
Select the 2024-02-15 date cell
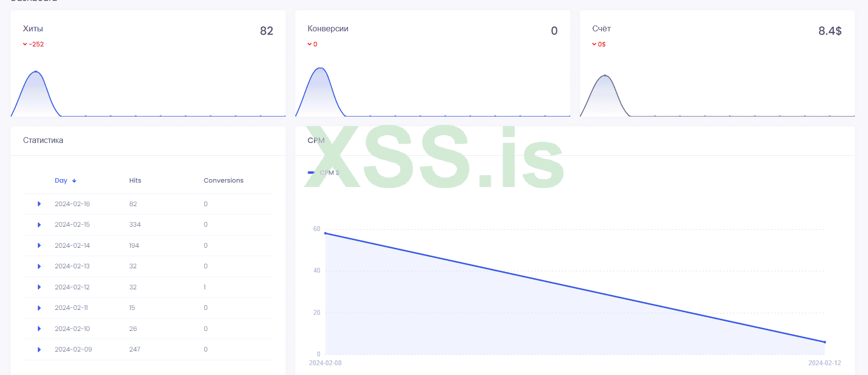[72, 225]
